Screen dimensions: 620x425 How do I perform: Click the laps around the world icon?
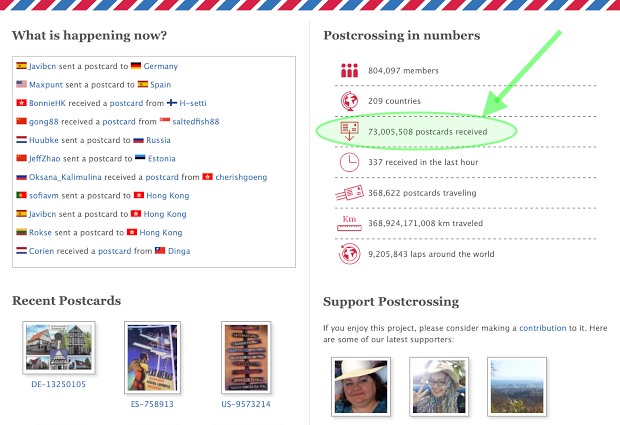point(349,253)
